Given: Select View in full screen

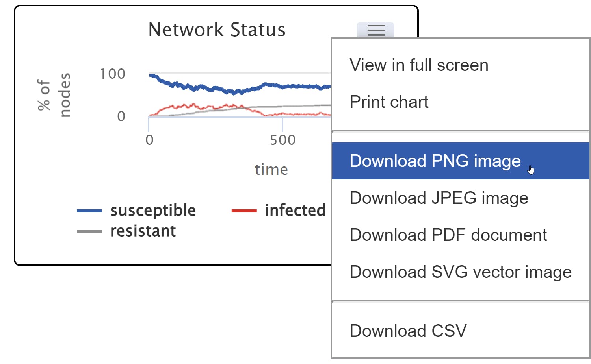Looking at the screenshot, I should [419, 65].
